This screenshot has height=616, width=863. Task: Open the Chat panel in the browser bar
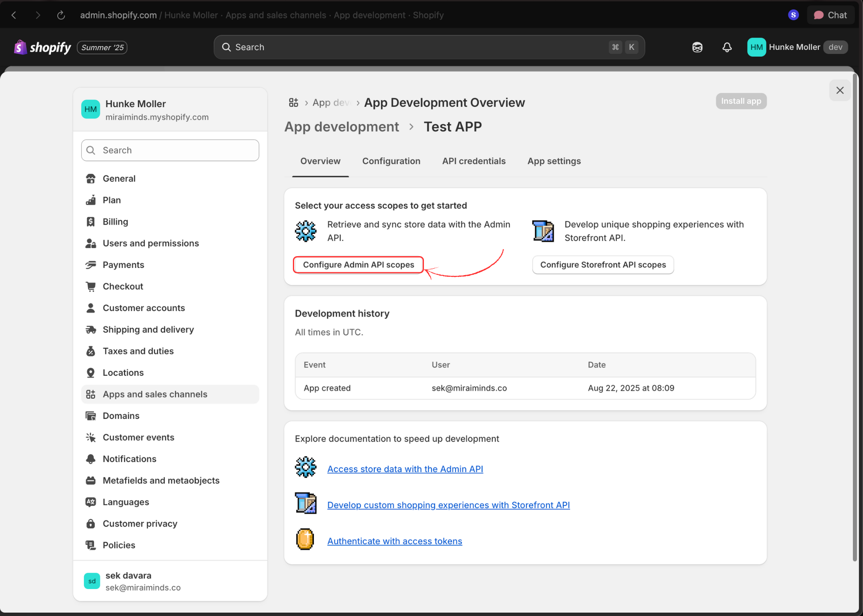(x=830, y=15)
